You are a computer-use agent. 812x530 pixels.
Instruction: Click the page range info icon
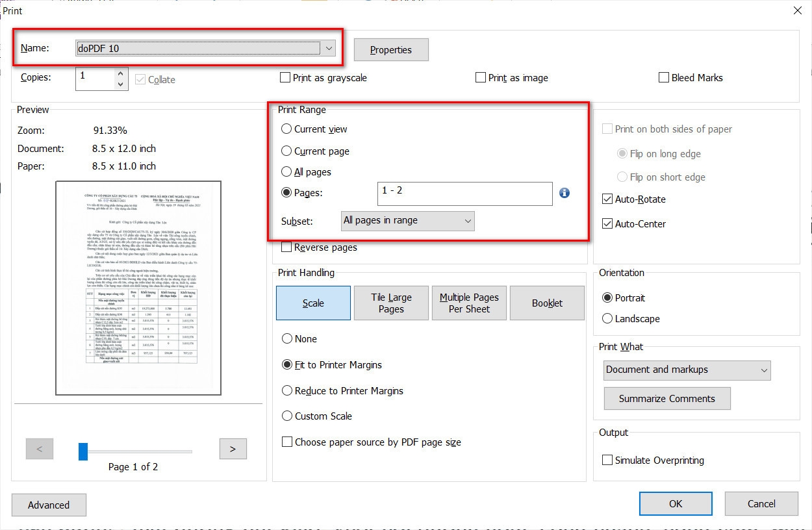[x=564, y=193]
